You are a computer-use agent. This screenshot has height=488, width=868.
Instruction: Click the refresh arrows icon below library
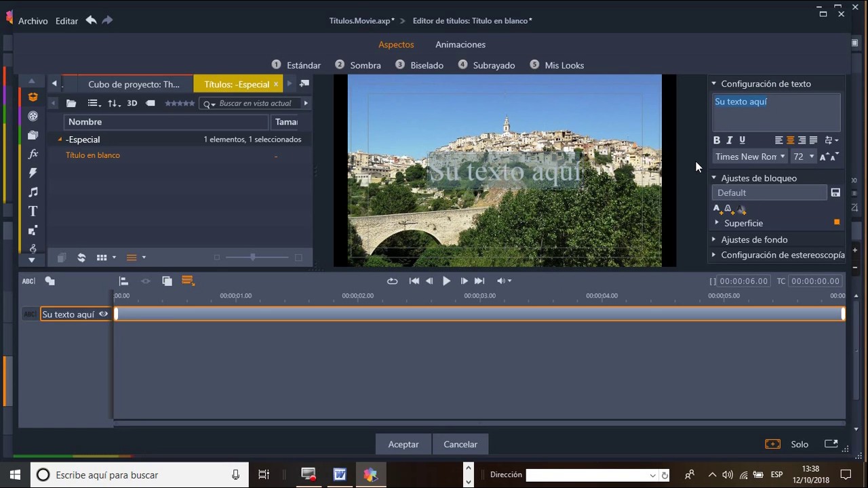[81, 258]
